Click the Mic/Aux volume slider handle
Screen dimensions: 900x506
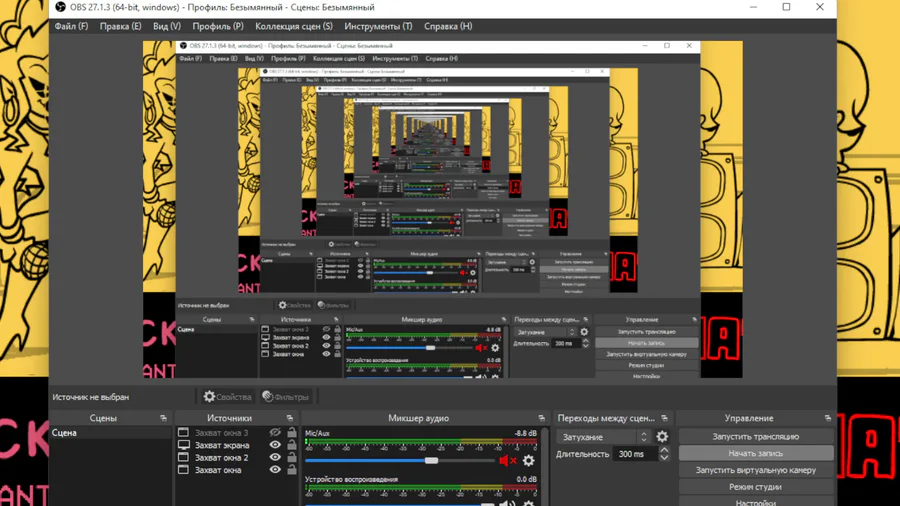tap(431, 460)
